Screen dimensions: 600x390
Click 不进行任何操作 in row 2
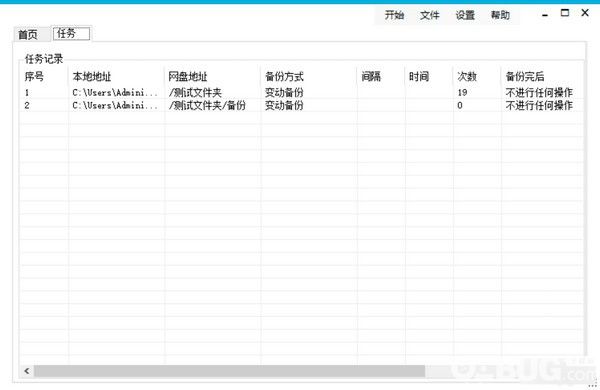point(539,105)
